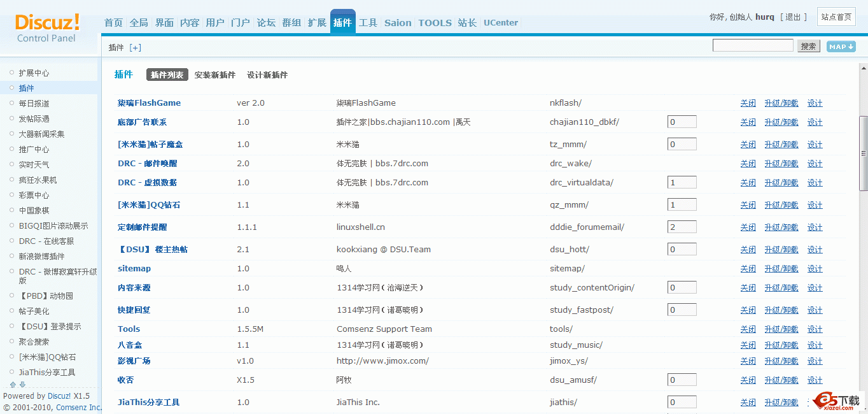Click the scrollbar up arrow
868x414 pixels.
click(863, 67)
